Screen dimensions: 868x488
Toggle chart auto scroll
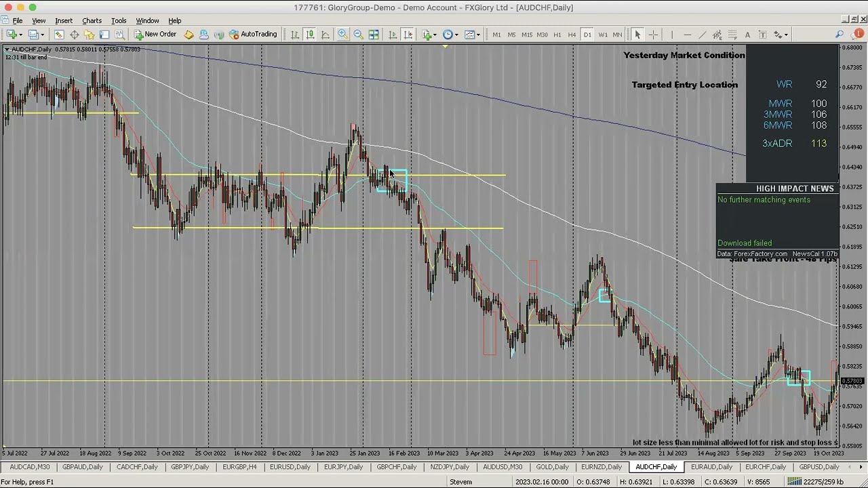tap(393, 35)
